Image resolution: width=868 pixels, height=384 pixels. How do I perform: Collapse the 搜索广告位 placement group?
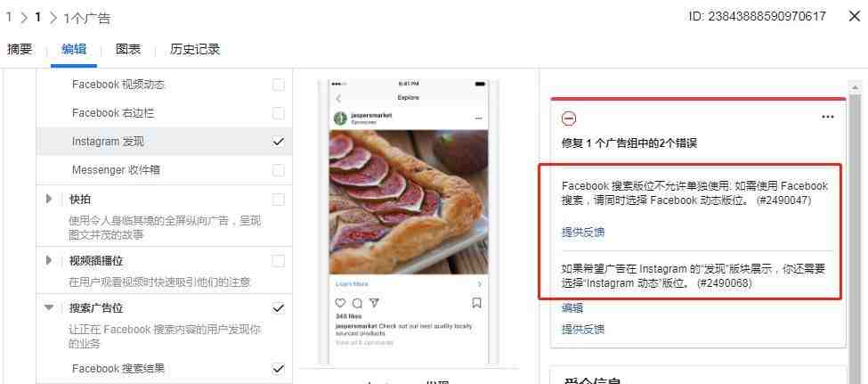point(49,307)
